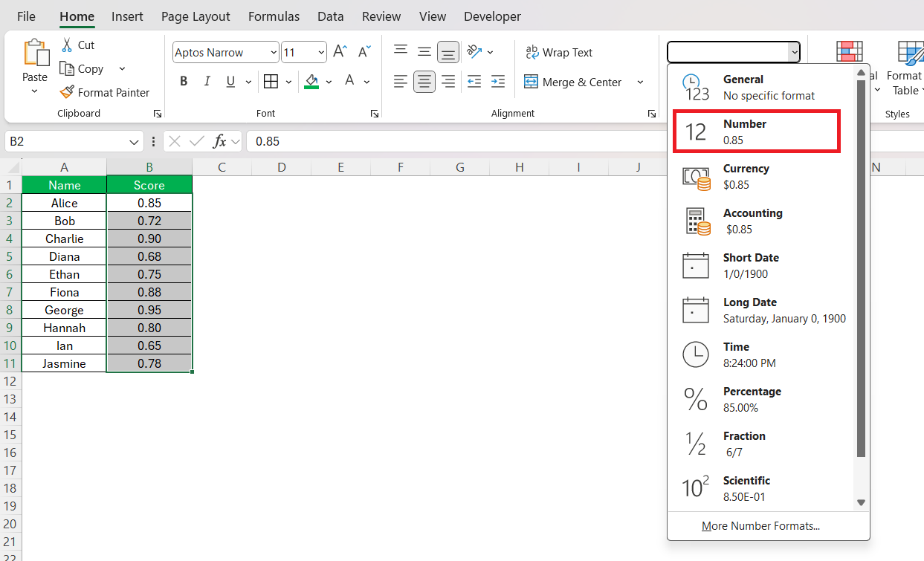Screen dimensions: 924x561
Task: Bottom-align the cell contents
Action: click(x=448, y=52)
